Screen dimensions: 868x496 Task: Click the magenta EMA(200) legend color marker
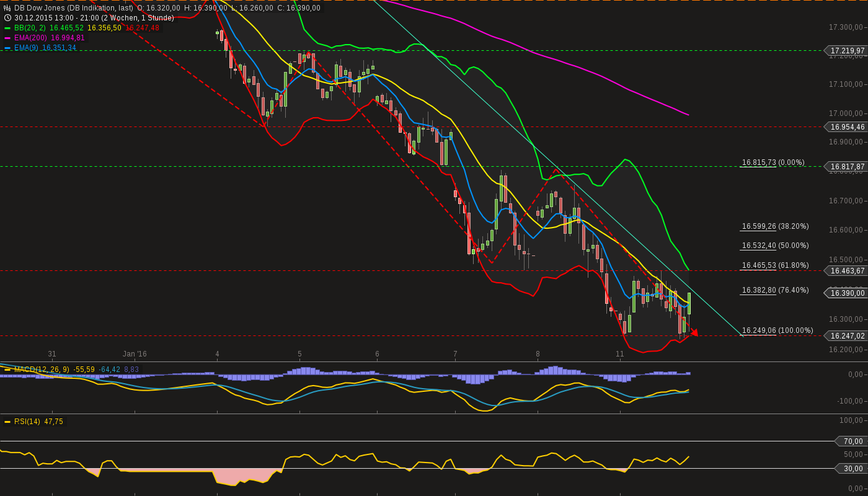click(7, 38)
